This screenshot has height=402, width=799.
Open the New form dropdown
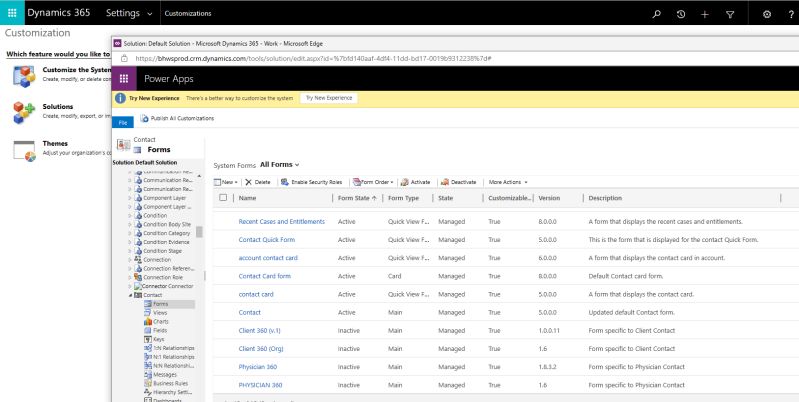click(x=226, y=182)
